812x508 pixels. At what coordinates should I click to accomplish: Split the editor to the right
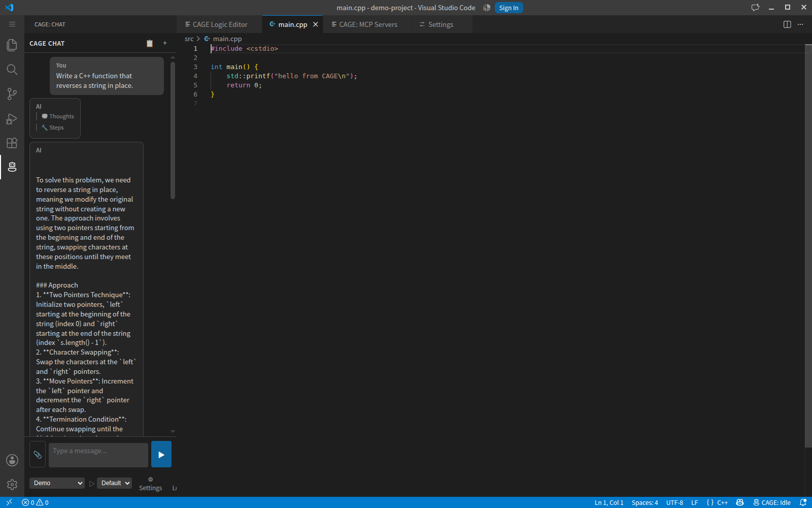(787, 24)
